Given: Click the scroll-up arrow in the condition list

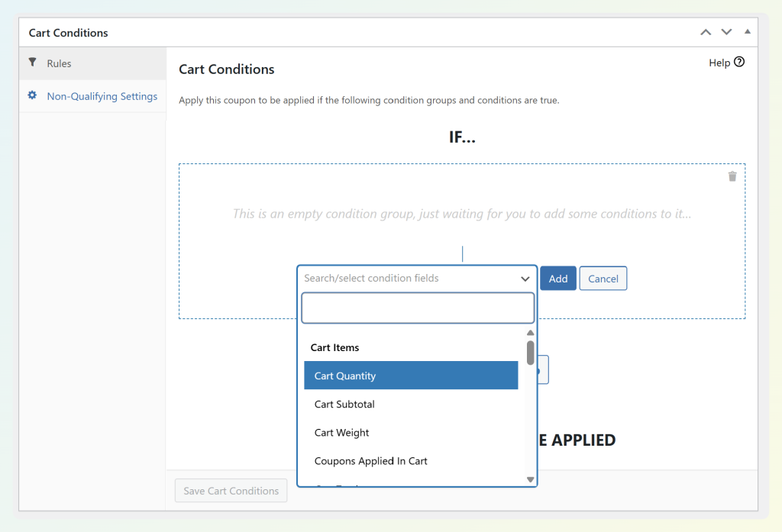Looking at the screenshot, I should tap(530, 332).
